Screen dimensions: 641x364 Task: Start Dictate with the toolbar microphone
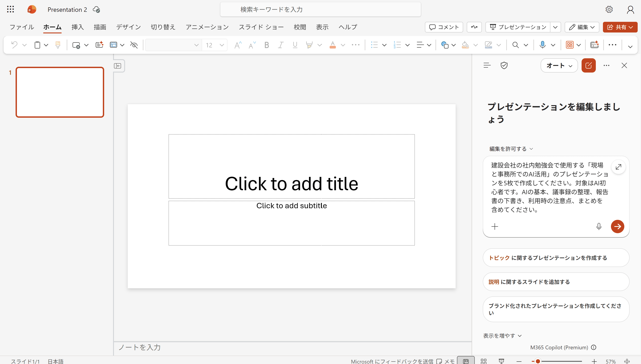[x=542, y=45]
